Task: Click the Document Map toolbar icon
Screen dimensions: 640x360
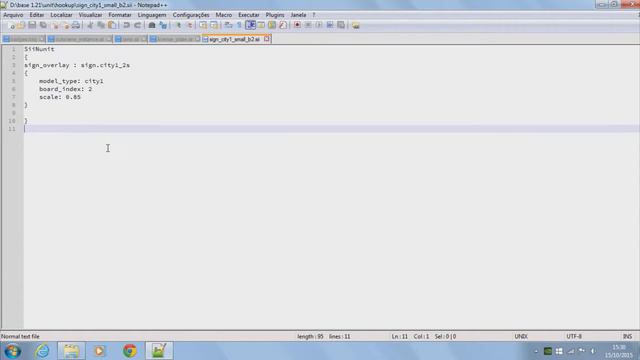Action: 272,25
